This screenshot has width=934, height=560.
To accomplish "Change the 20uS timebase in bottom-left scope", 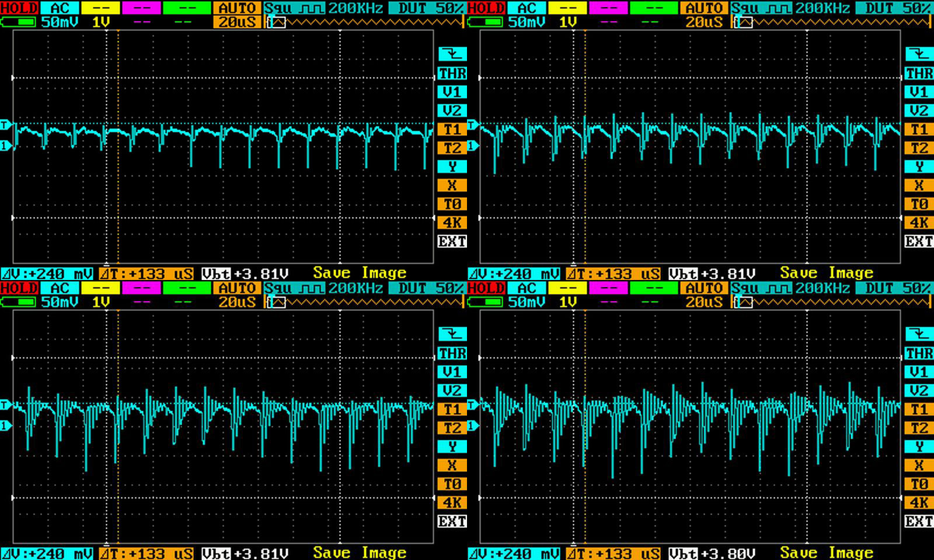I will 236,302.
